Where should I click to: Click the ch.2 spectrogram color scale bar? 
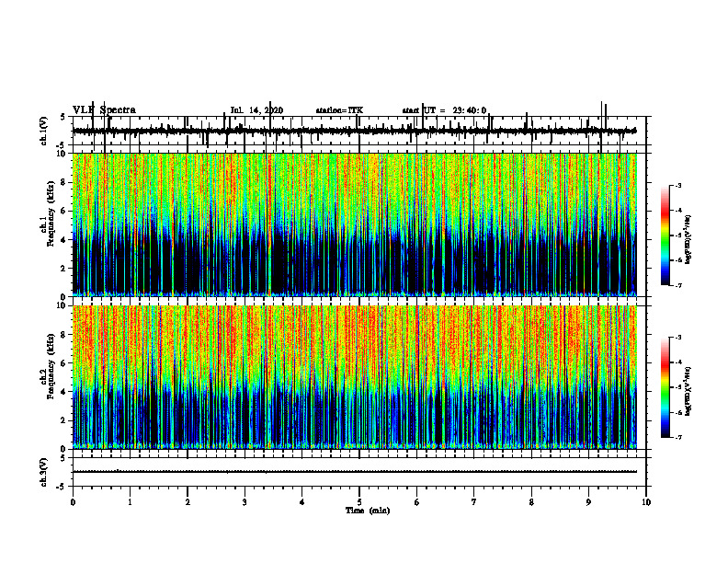pyautogui.click(x=665, y=387)
